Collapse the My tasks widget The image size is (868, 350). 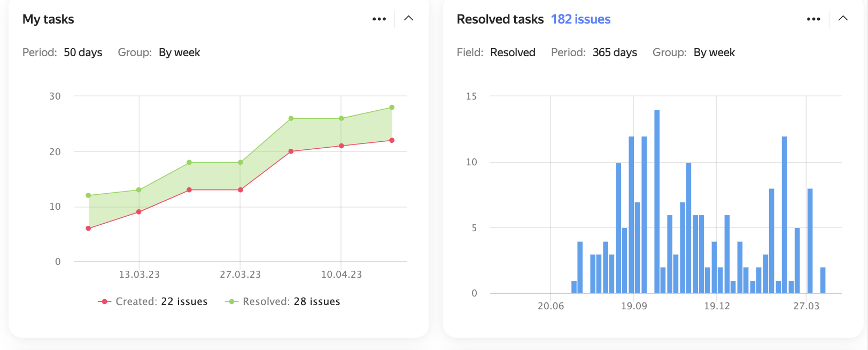[x=408, y=18]
